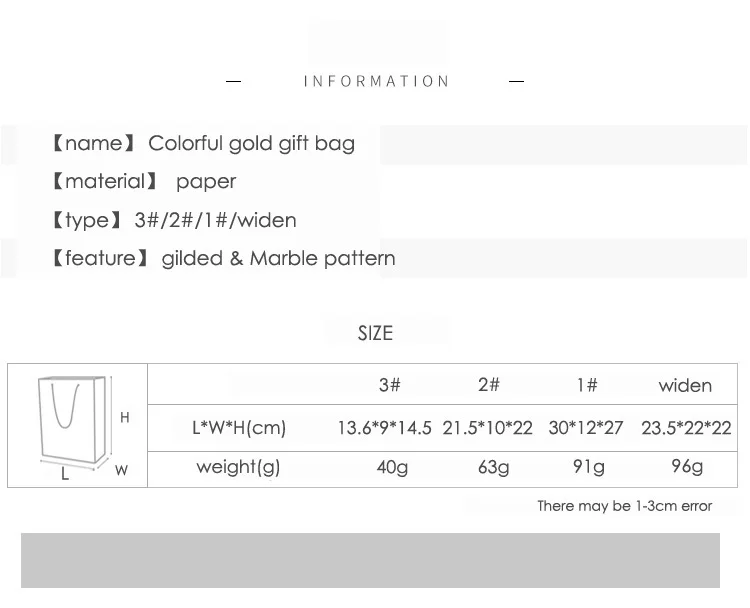This screenshot has width=750, height=608.
Task: Select the 2# column header
Action: (489, 385)
